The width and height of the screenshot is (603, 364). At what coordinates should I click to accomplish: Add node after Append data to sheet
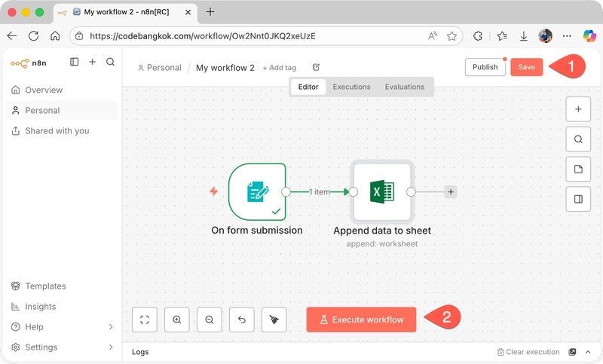point(451,192)
